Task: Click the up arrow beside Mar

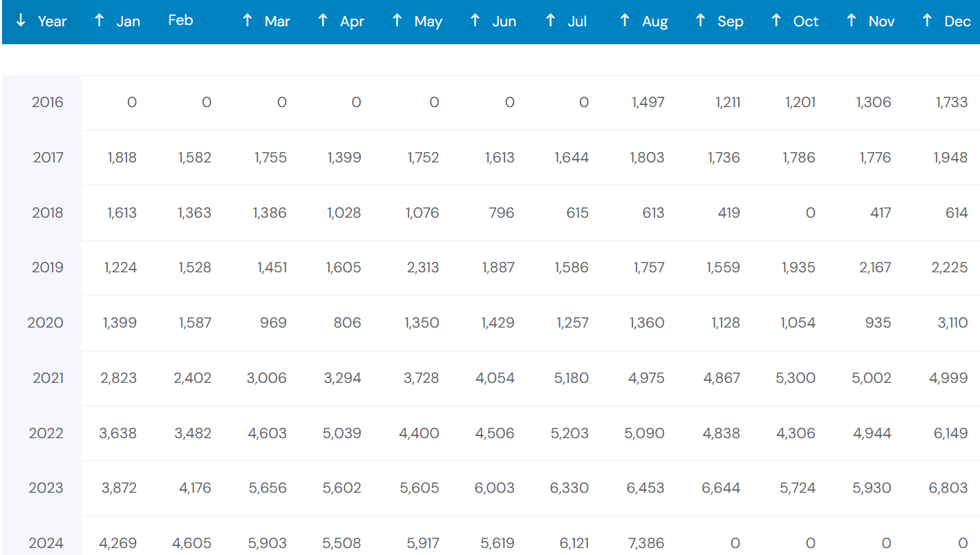Action: click(247, 21)
